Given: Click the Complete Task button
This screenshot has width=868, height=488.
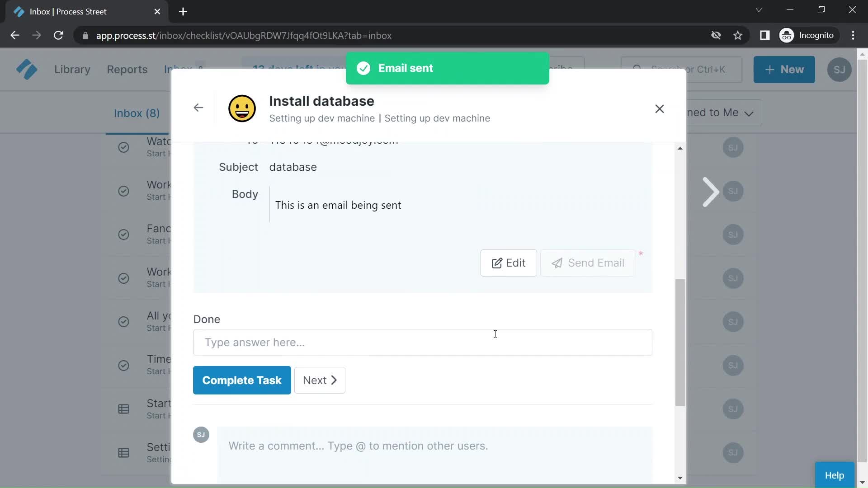Looking at the screenshot, I should tap(242, 380).
